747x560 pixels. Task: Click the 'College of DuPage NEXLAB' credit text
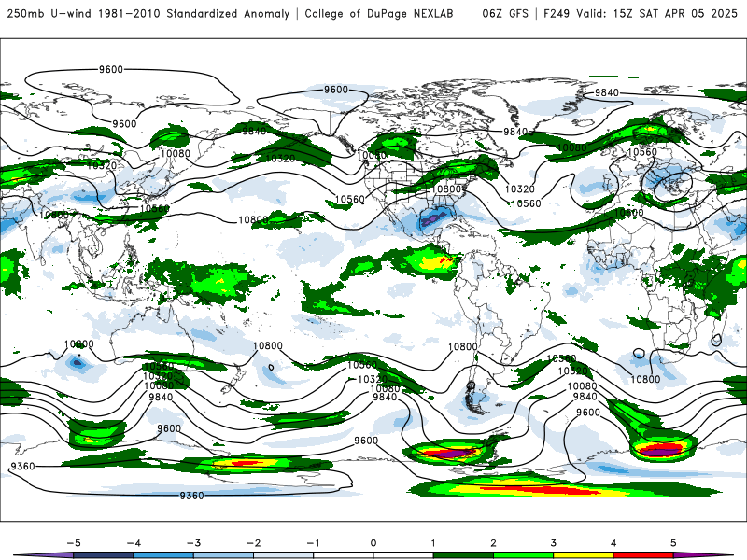tap(379, 14)
